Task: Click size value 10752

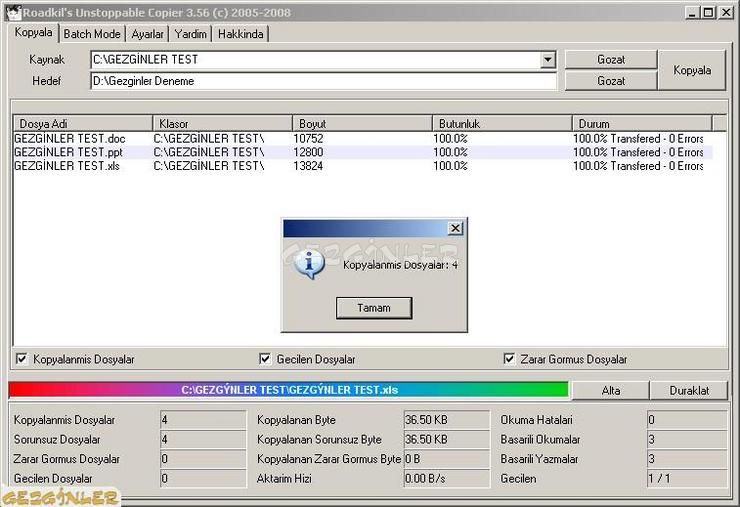Action: tap(308, 138)
